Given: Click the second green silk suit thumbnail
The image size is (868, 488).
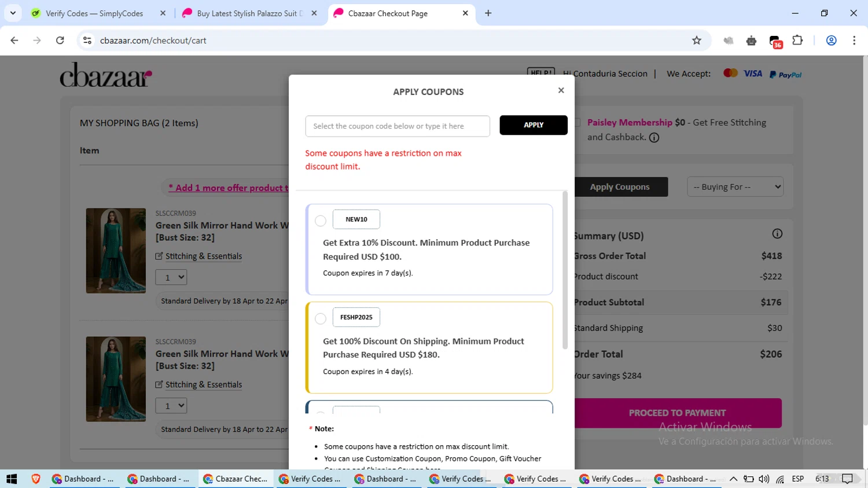Looking at the screenshot, I should (116, 379).
